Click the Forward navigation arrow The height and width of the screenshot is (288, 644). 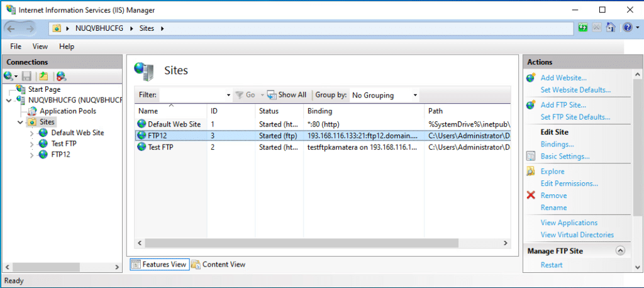click(x=30, y=28)
